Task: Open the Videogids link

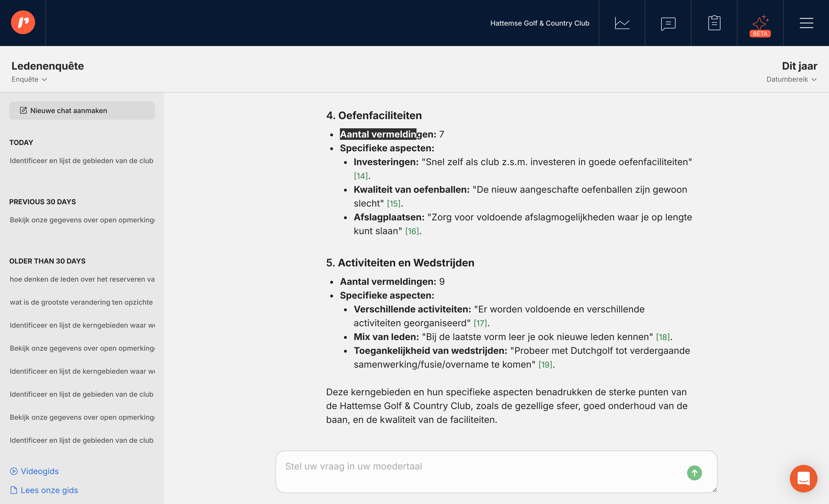Action: [x=39, y=471]
